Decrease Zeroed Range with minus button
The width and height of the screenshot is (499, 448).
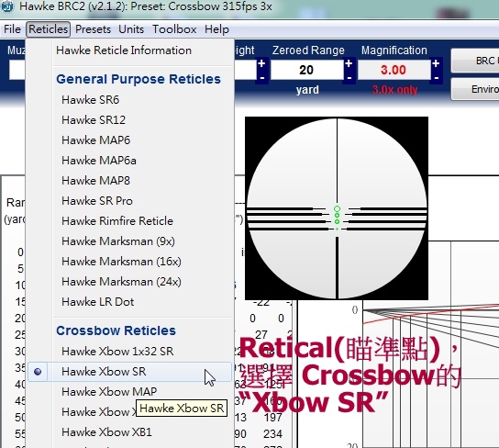click(349, 77)
